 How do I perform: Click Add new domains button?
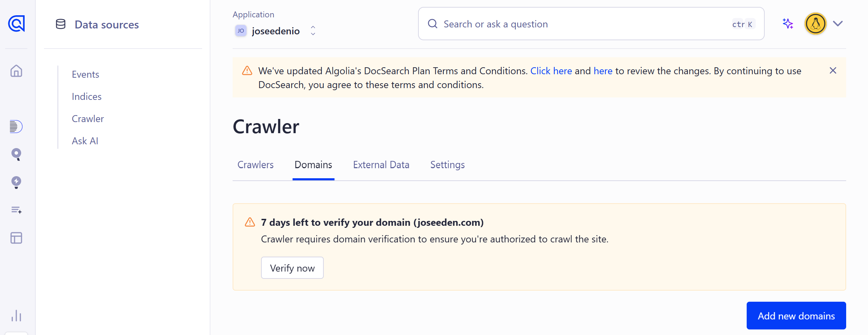tap(796, 316)
